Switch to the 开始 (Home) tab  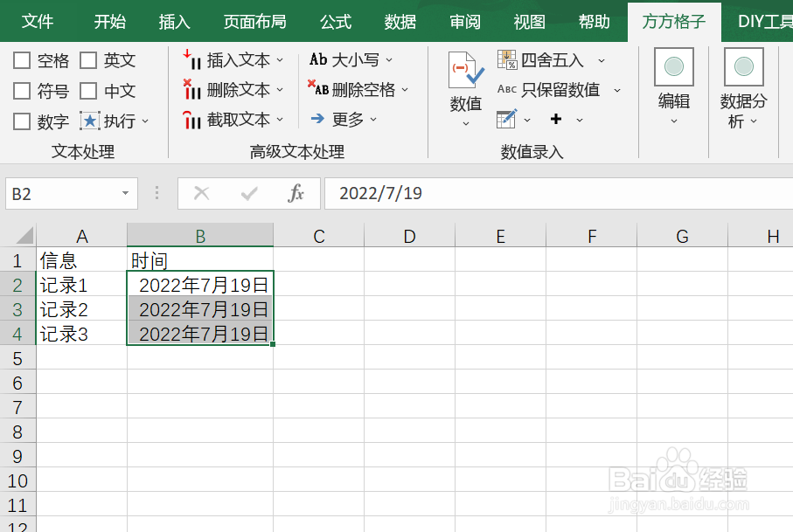[x=110, y=21]
